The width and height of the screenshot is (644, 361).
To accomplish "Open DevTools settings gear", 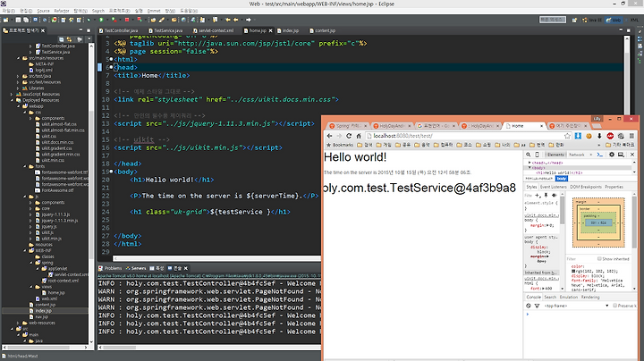I will (x=612, y=155).
